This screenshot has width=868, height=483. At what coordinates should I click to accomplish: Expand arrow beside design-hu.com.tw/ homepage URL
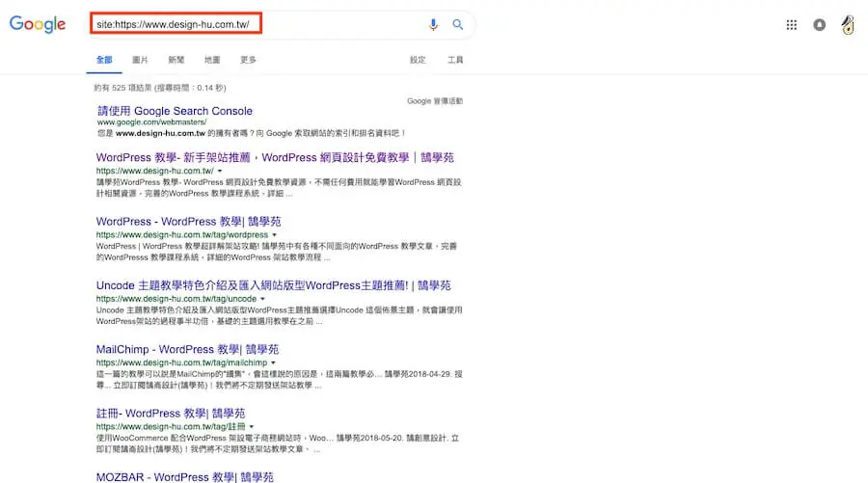[x=220, y=171]
